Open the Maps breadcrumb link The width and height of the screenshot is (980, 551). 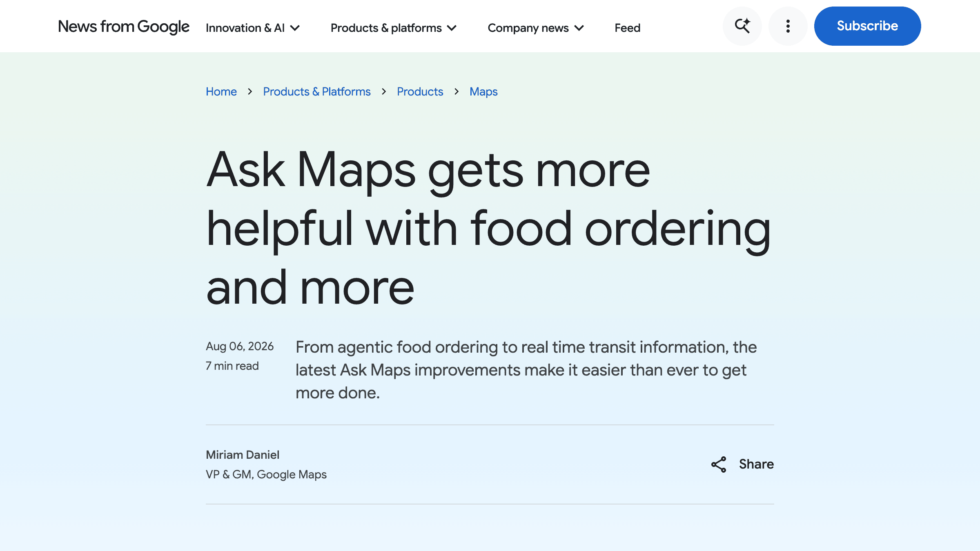(483, 91)
